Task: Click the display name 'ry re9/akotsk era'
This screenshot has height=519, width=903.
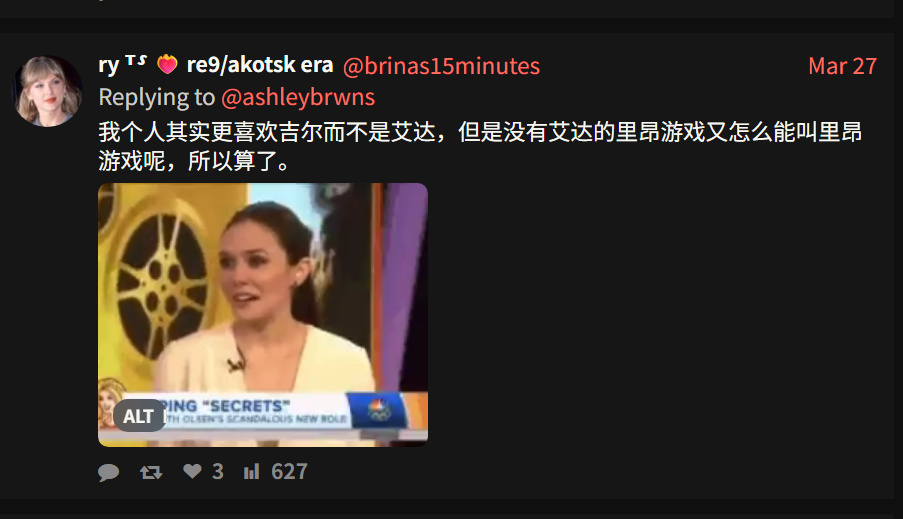Action: point(216,65)
